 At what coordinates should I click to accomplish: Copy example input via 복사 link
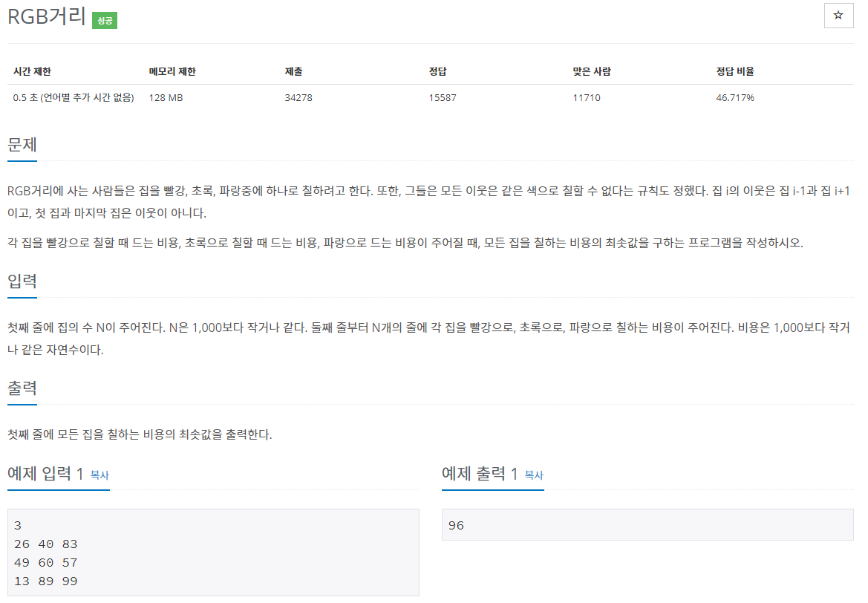[x=99, y=475]
